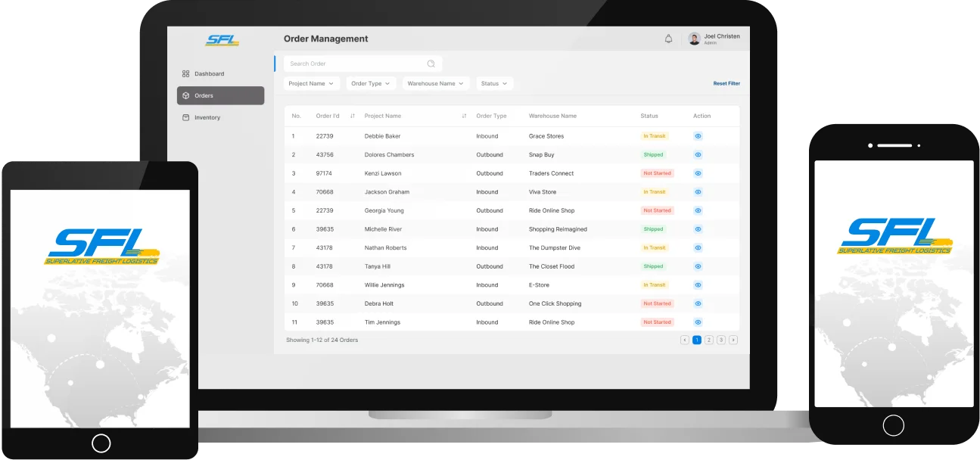Expand the Status filter dropdown
The image size is (980, 460).
tap(494, 84)
